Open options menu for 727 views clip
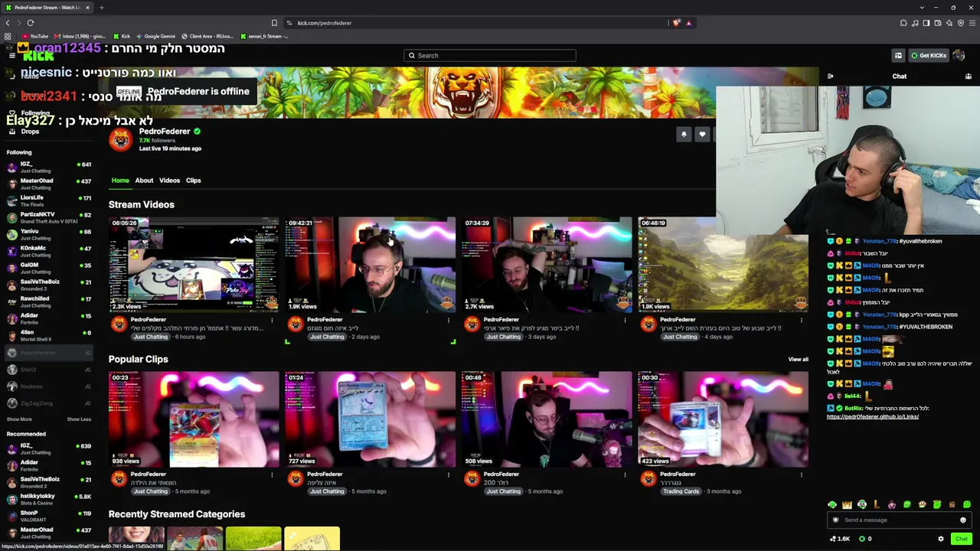This screenshot has height=551, width=980. [x=449, y=474]
